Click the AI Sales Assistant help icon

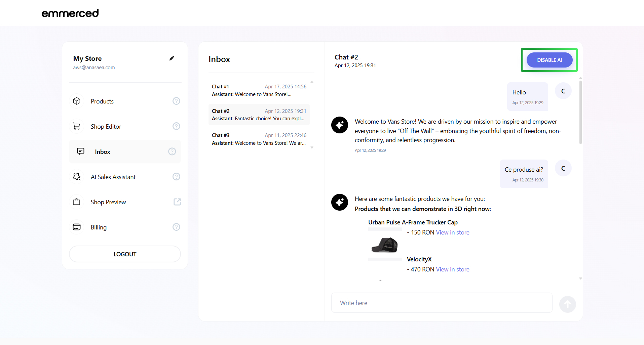click(176, 177)
